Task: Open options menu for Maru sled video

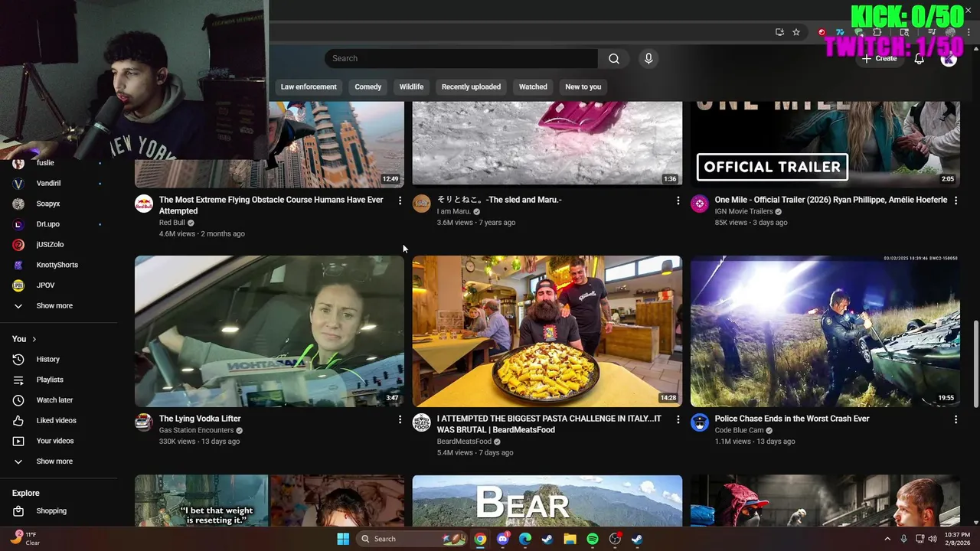Action: (x=678, y=201)
